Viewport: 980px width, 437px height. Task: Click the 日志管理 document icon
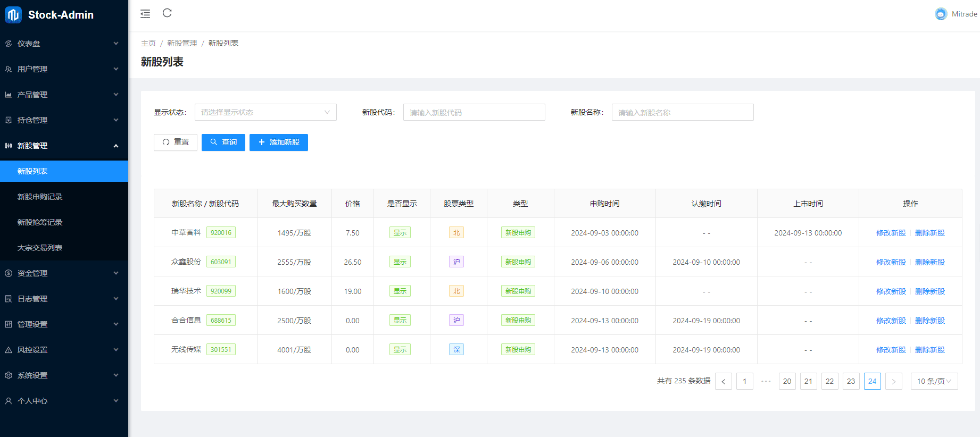point(9,299)
